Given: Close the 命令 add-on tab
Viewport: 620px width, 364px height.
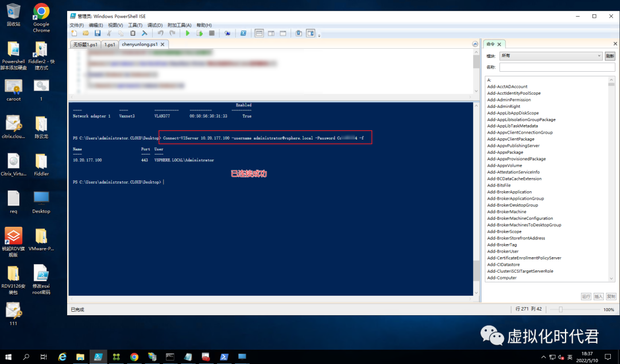Looking at the screenshot, I should point(499,44).
